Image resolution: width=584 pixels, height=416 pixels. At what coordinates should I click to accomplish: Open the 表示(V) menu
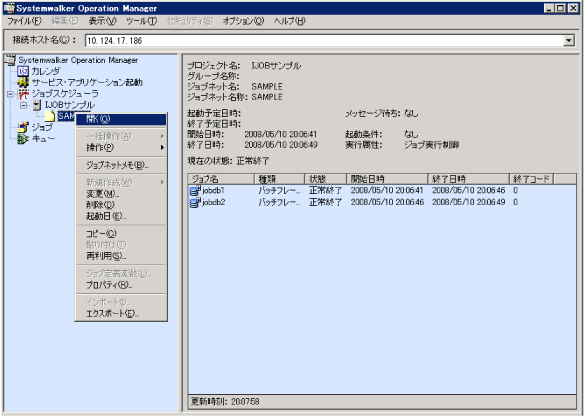point(102,21)
